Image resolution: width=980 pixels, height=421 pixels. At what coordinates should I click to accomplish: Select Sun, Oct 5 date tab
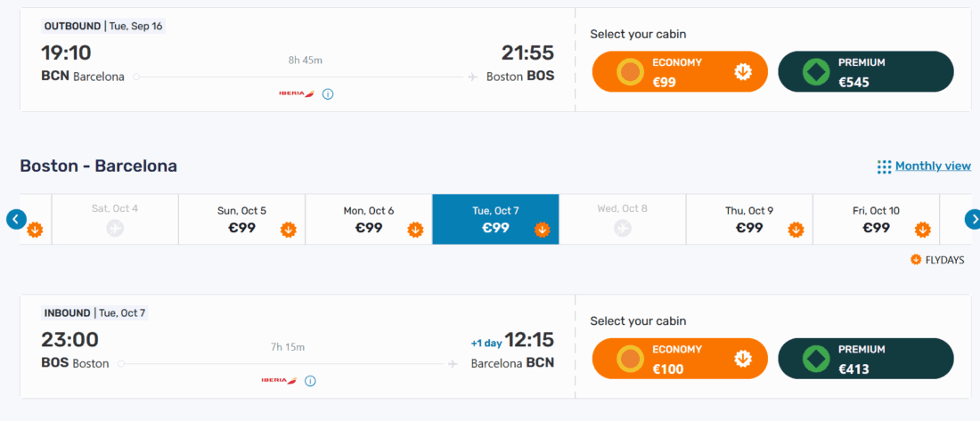pos(241,219)
